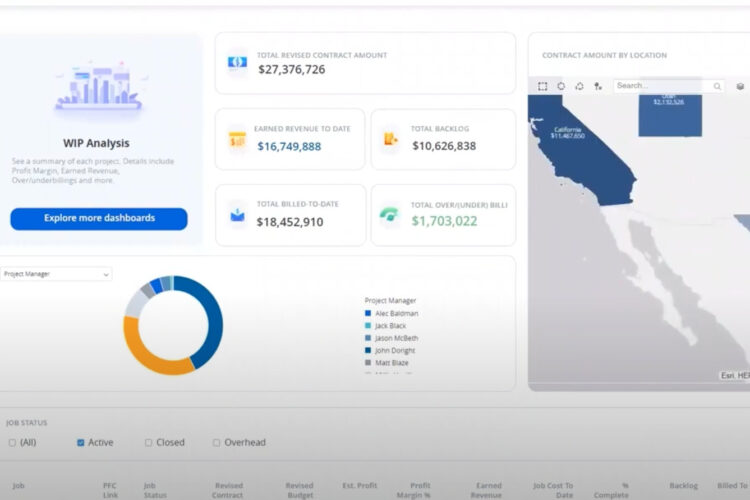Click Jason McBeth legend color swatch
The image size is (750, 500).
pos(368,338)
